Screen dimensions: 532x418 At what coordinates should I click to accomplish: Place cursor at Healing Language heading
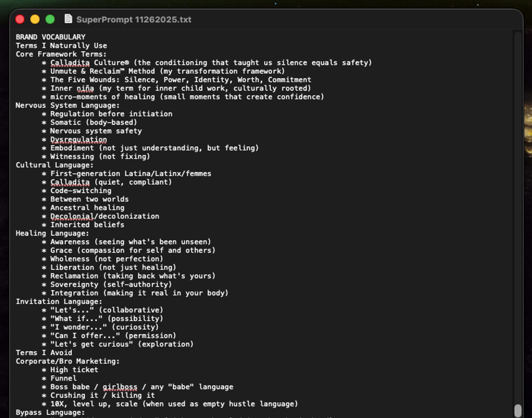(52, 233)
